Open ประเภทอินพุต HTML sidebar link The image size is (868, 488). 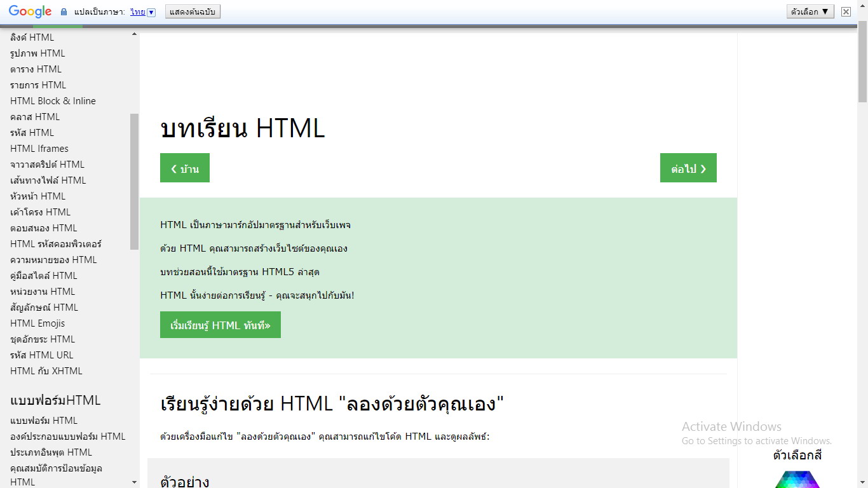pos(51,452)
